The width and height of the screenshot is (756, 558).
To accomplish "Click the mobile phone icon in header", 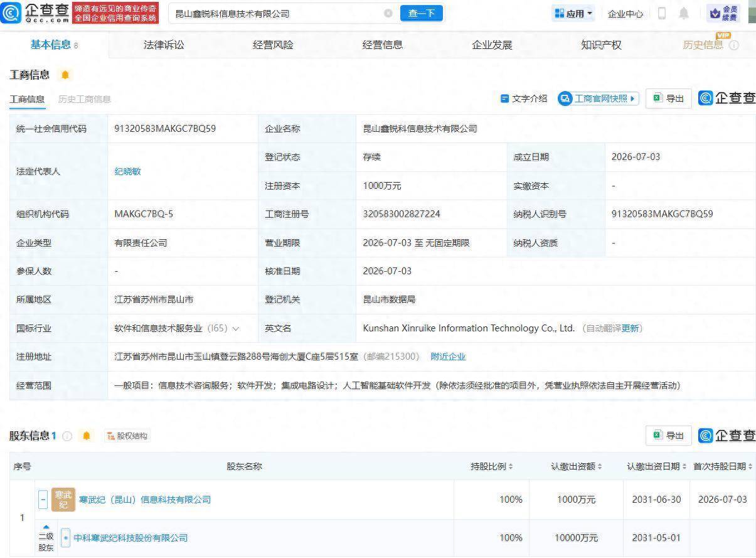I will pyautogui.click(x=661, y=13).
